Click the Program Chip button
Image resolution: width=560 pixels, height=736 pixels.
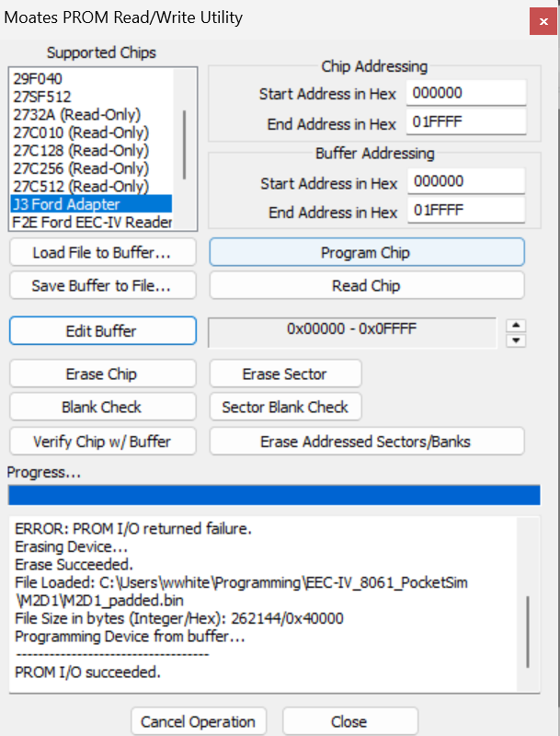pos(366,252)
